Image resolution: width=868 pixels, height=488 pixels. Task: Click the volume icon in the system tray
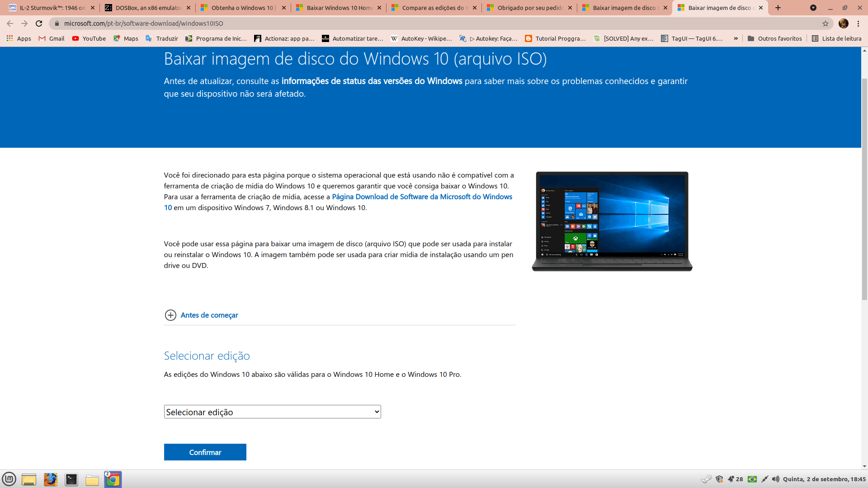pyautogui.click(x=775, y=479)
